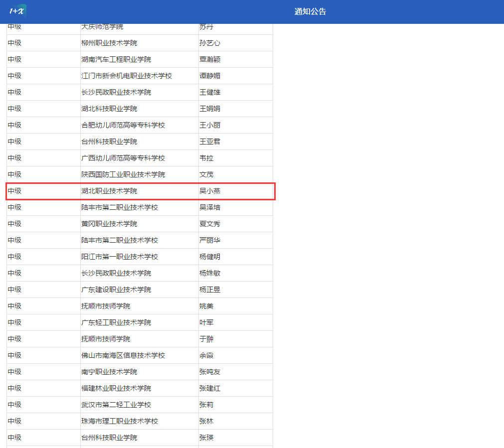Click the 黄冈职业技术学院 school name
The width and height of the screenshot is (504, 448).
[x=109, y=224]
